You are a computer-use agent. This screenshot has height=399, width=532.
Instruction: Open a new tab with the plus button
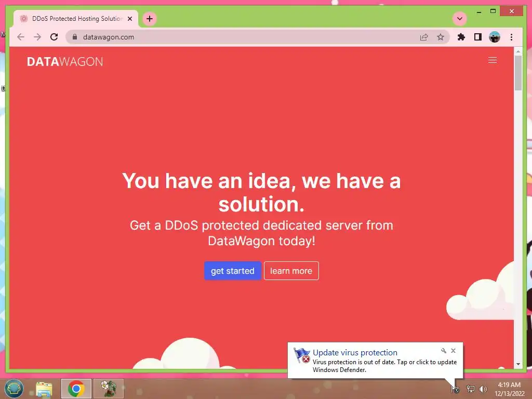click(150, 19)
